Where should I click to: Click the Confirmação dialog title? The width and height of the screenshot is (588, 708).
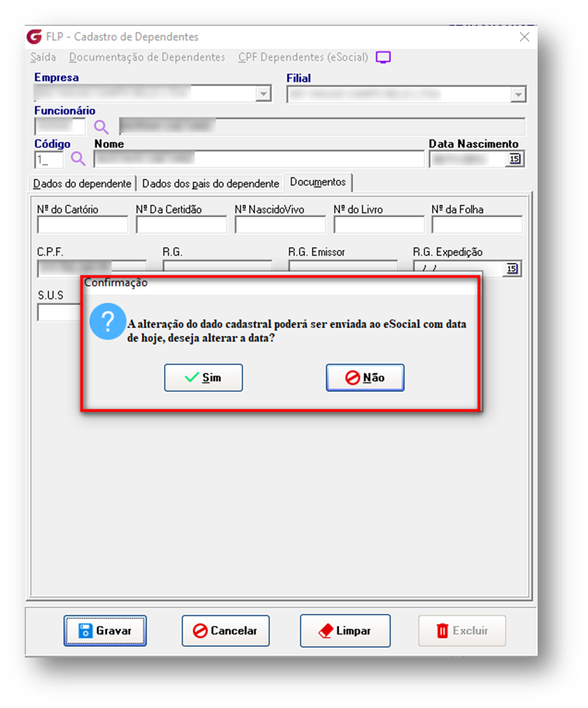(116, 283)
